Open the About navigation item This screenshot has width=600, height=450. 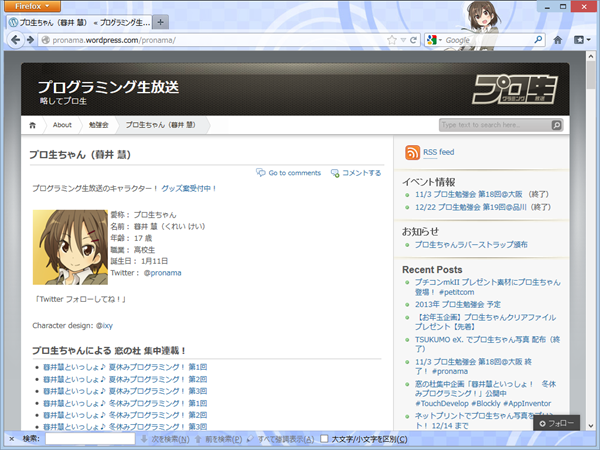pyautogui.click(x=62, y=125)
